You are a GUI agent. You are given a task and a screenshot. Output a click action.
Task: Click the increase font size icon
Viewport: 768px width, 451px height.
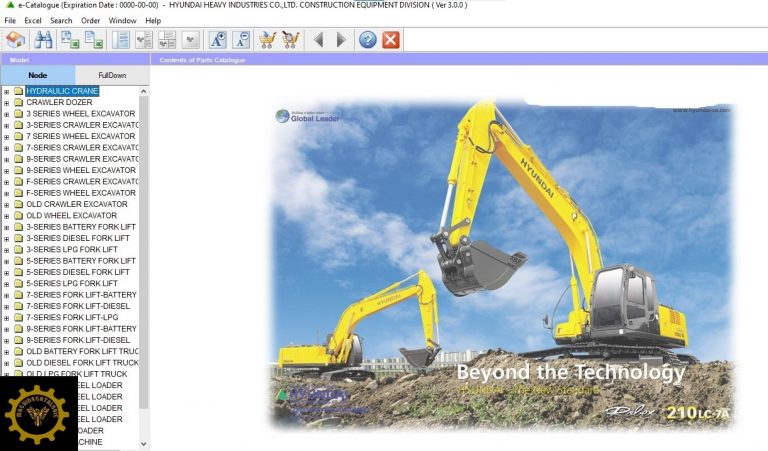click(x=217, y=40)
